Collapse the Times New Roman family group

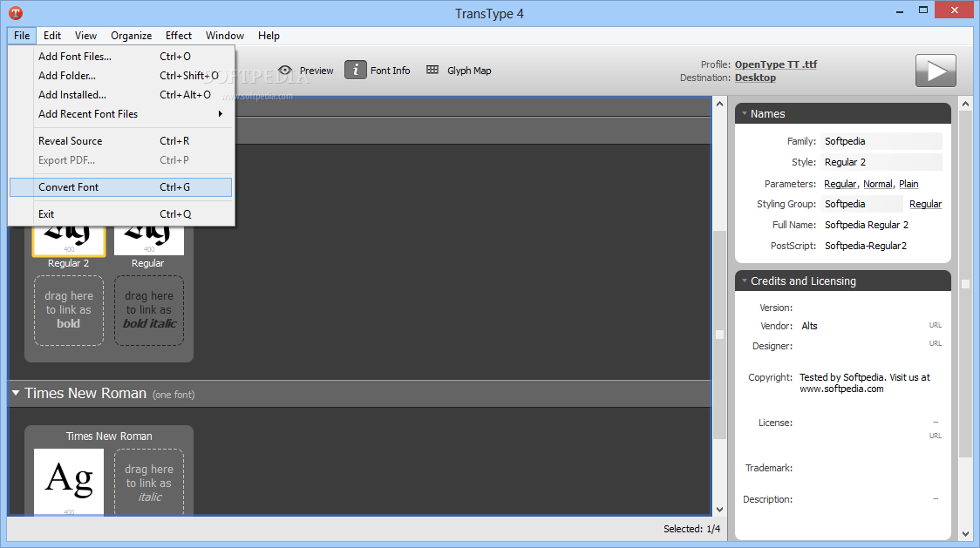[16, 393]
